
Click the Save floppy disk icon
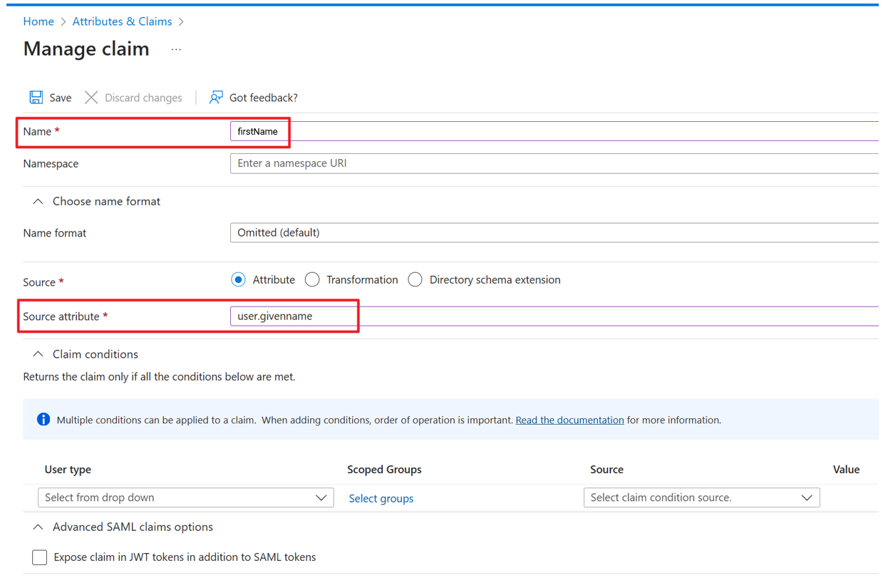tap(36, 98)
